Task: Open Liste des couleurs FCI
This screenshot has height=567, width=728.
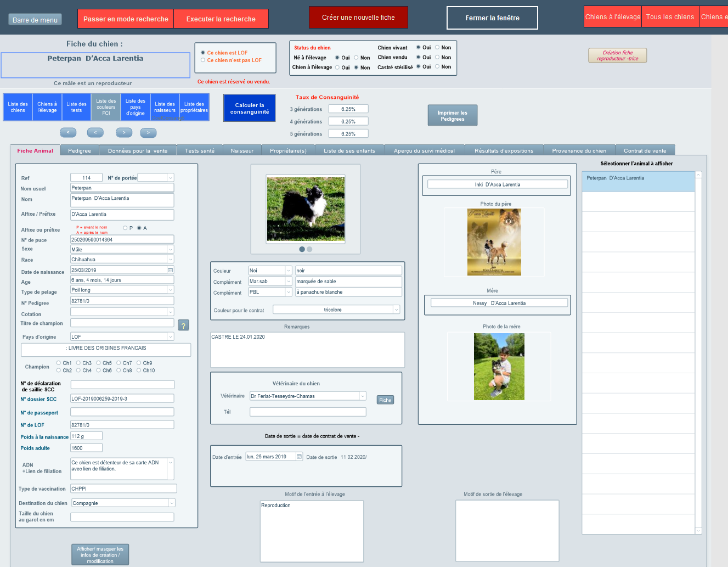Action: point(105,108)
